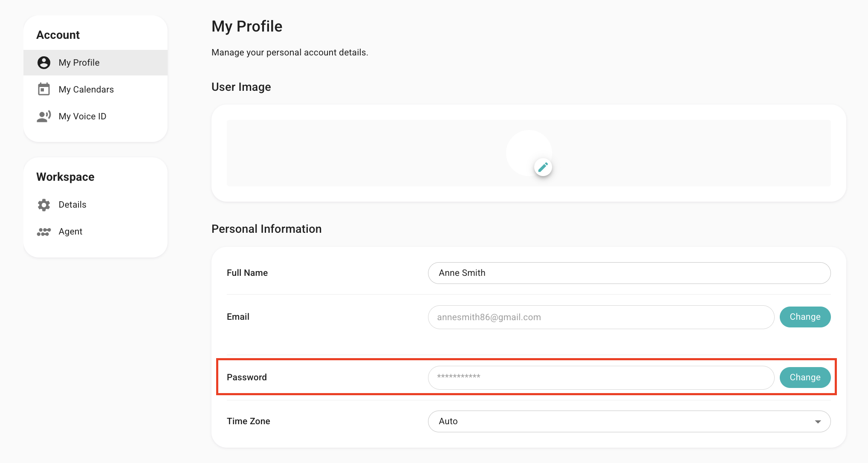The width and height of the screenshot is (868, 463).
Task: Click 'Manage your personal account details.' text
Action: click(x=290, y=52)
